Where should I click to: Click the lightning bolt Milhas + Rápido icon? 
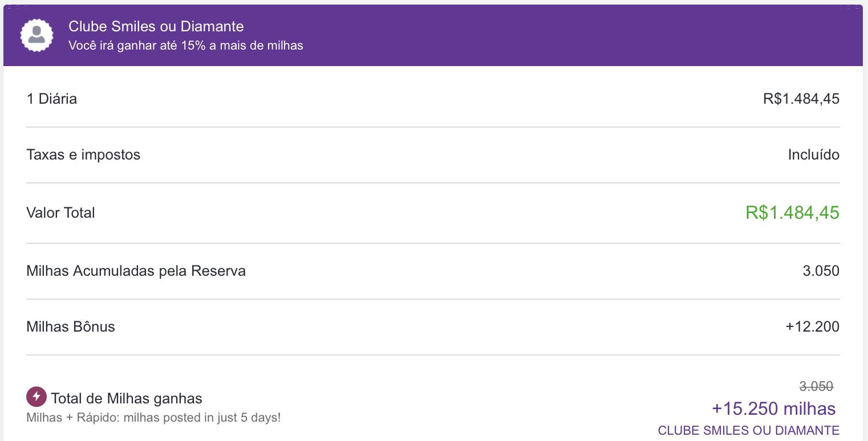(36, 397)
